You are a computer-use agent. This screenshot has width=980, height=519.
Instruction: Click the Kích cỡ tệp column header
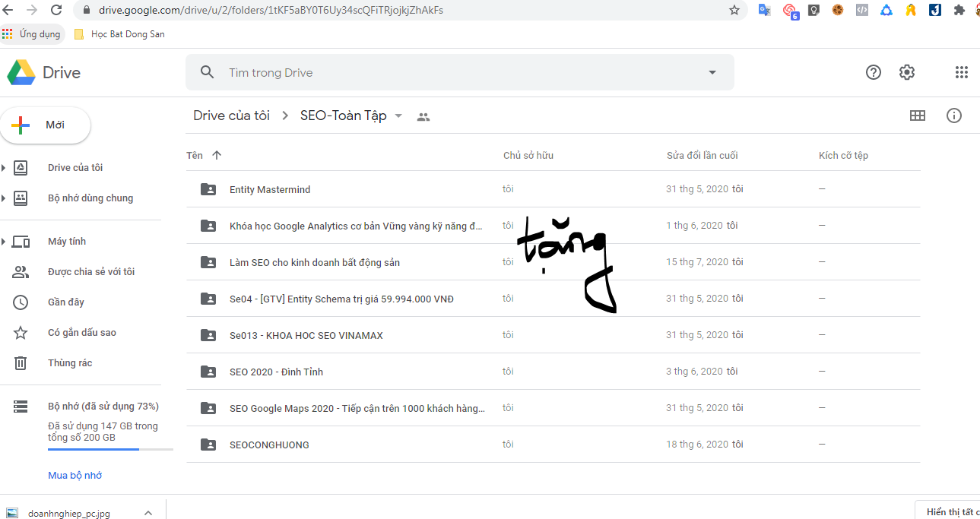[843, 155]
